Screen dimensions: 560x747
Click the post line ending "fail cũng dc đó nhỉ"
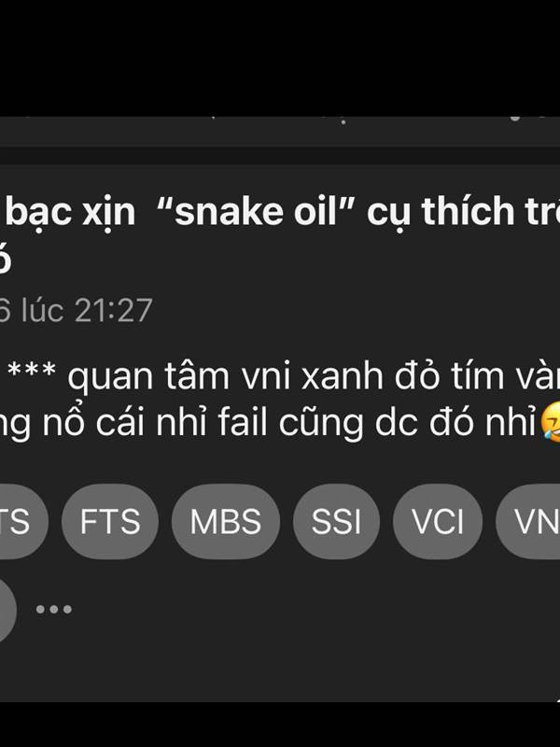[x=269, y=423]
